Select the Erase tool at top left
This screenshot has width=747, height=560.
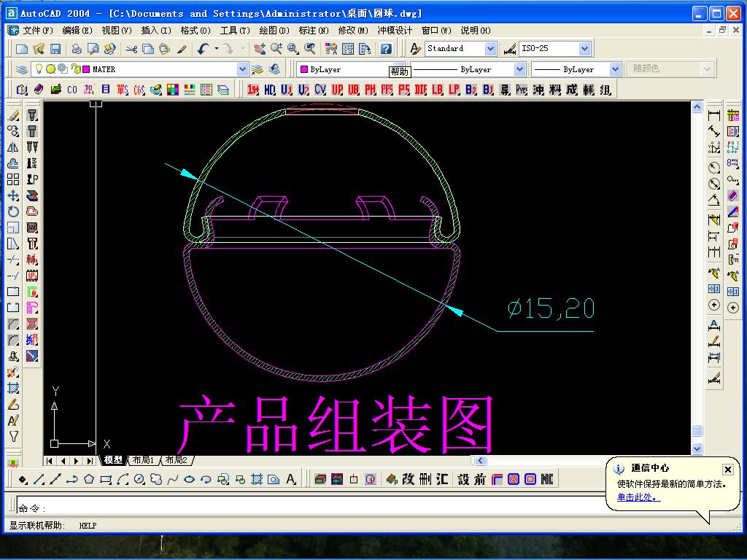tap(13, 115)
